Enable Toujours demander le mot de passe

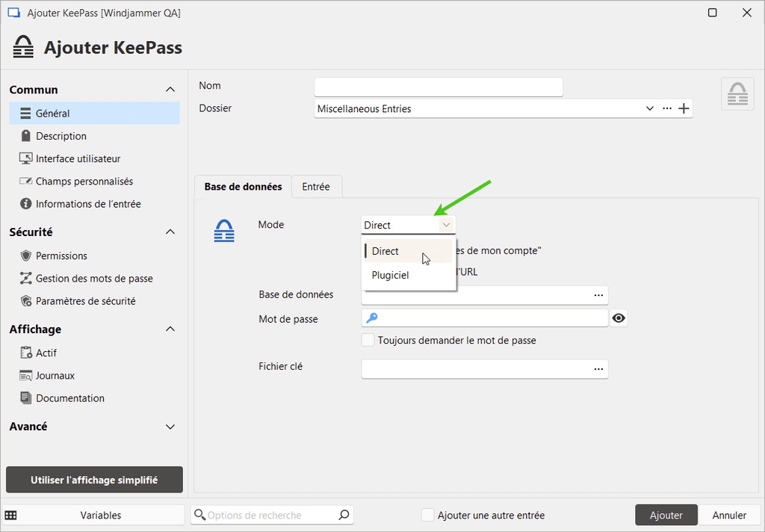(x=368, y=340)
